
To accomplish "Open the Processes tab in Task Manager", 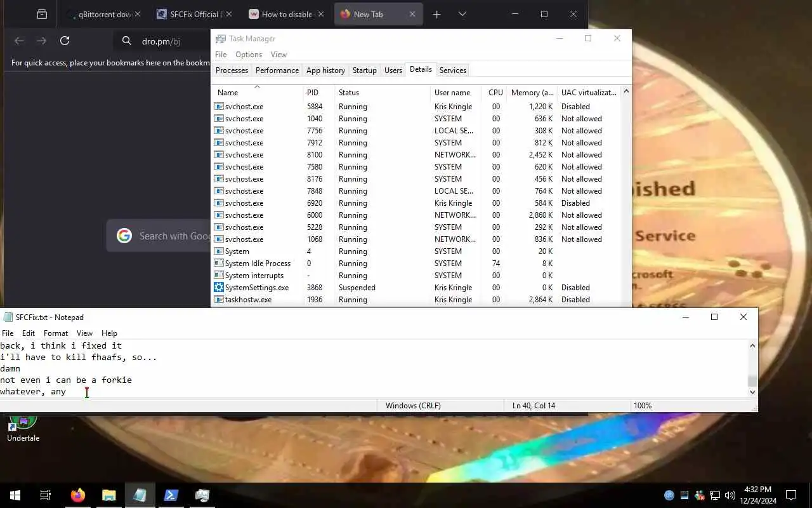I will 232,70.
